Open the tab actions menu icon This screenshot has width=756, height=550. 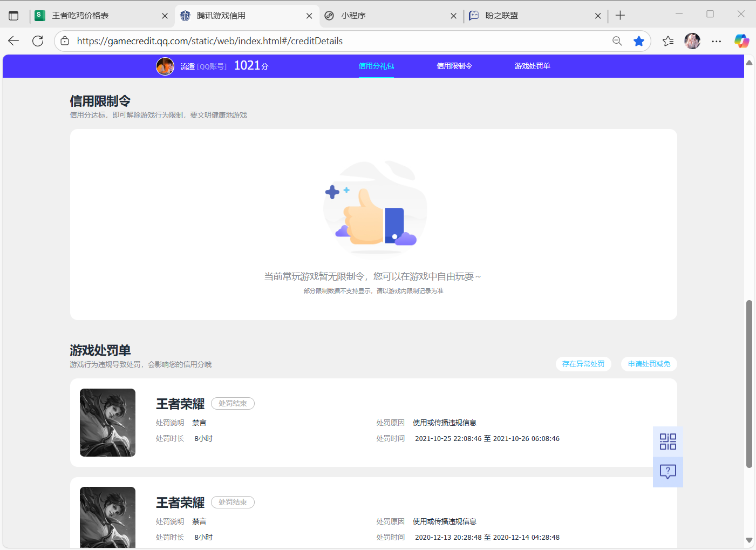(13, 16)
